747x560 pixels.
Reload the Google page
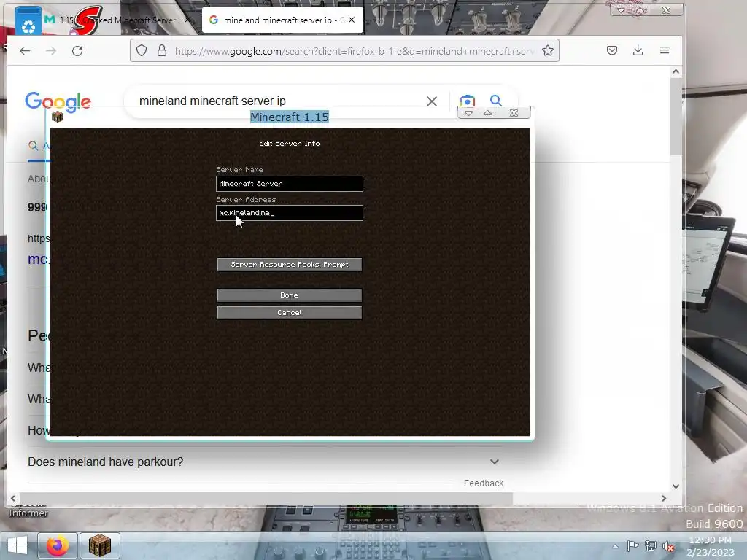pos(77,50)
